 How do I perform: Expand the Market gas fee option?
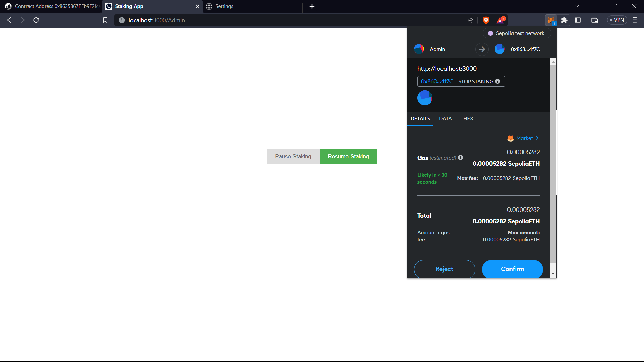coord(523,138)
